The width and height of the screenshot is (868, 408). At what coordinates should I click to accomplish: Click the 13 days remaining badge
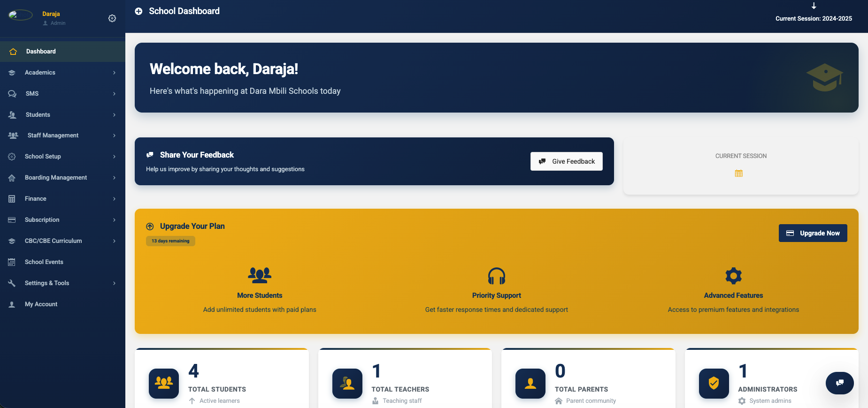[x=170, y=241]
